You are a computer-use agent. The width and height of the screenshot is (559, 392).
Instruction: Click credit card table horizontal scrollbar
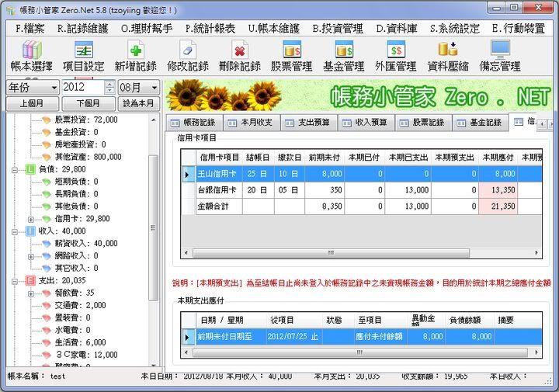(x=331, y=252)
